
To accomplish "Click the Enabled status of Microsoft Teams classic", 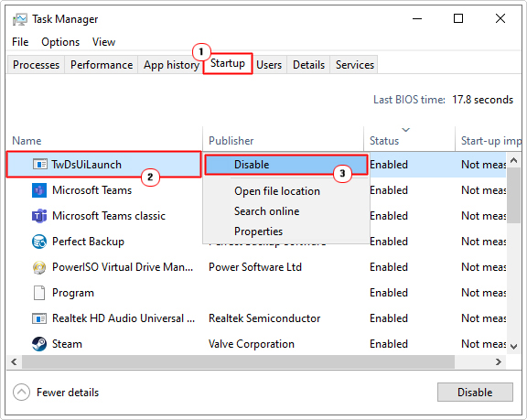I will tap(389, 216).
